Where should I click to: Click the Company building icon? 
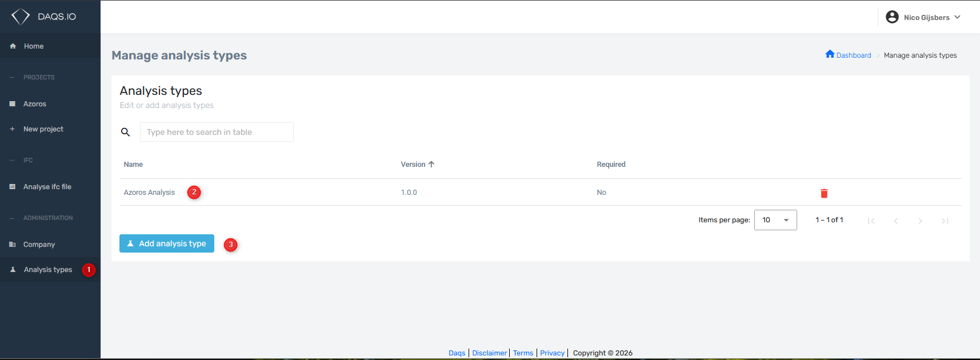pos(13,245)
